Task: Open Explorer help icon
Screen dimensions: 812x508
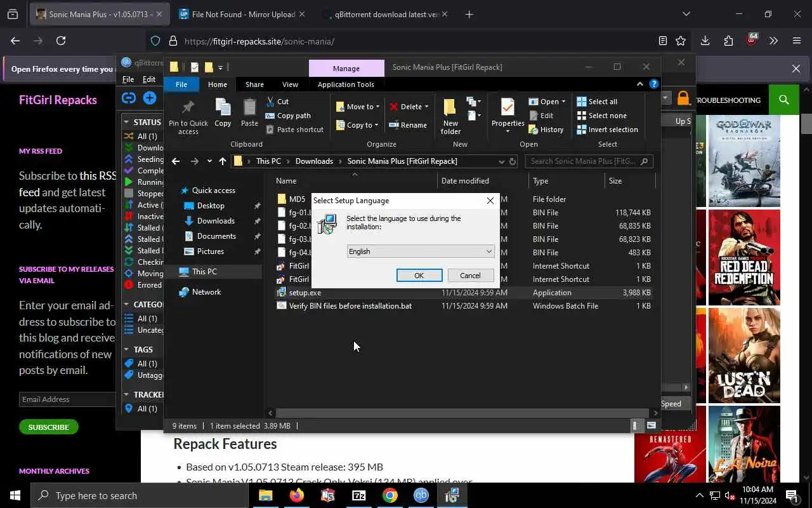Action: tap(653, 84)
